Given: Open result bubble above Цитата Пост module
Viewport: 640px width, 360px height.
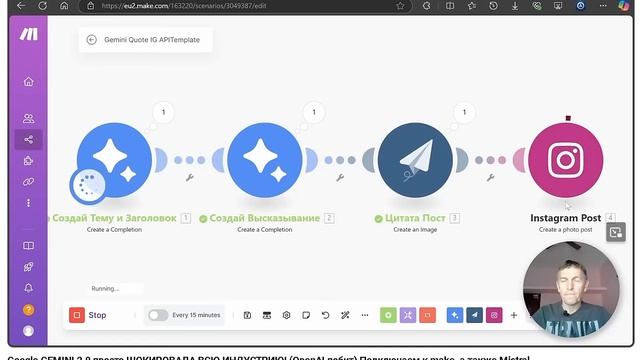Looking at the screenshot, I should tap(464, 112).
